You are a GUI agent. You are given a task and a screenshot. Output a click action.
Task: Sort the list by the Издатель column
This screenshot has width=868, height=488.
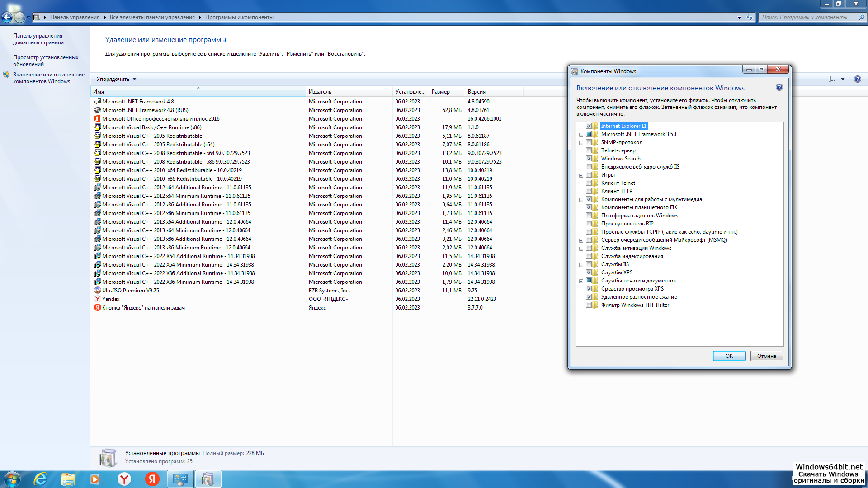[320, 92]
